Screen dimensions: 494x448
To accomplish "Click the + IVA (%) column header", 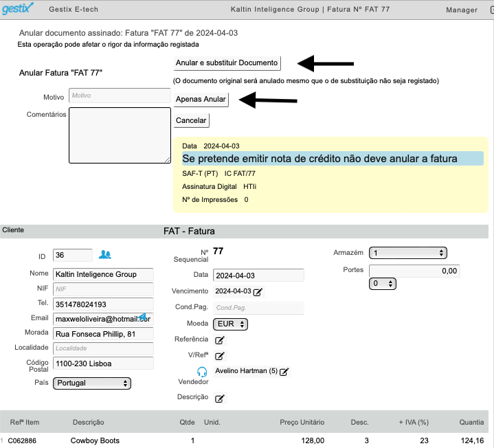I will (414, 423).
